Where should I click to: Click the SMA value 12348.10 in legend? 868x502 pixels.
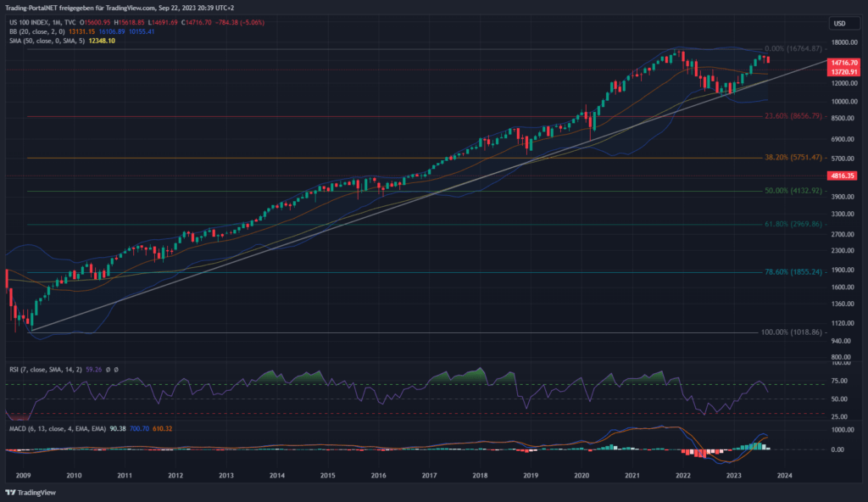point(102,41)
